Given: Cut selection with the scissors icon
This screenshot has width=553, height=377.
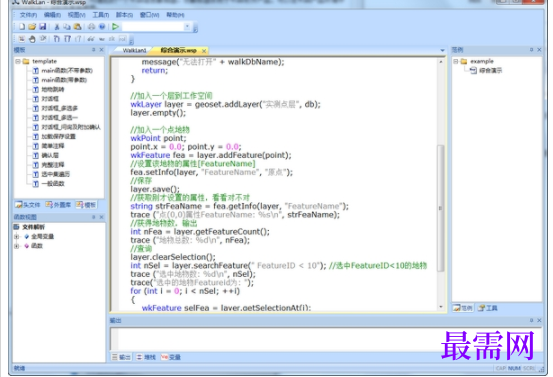Looking at the screenshot, I should [x=56, y=26].
